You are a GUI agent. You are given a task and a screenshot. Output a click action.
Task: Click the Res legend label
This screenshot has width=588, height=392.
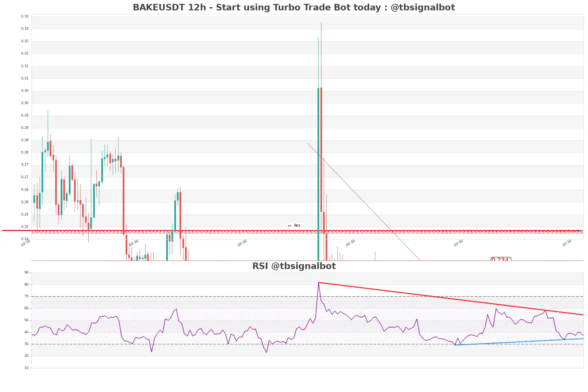(297, 226)
